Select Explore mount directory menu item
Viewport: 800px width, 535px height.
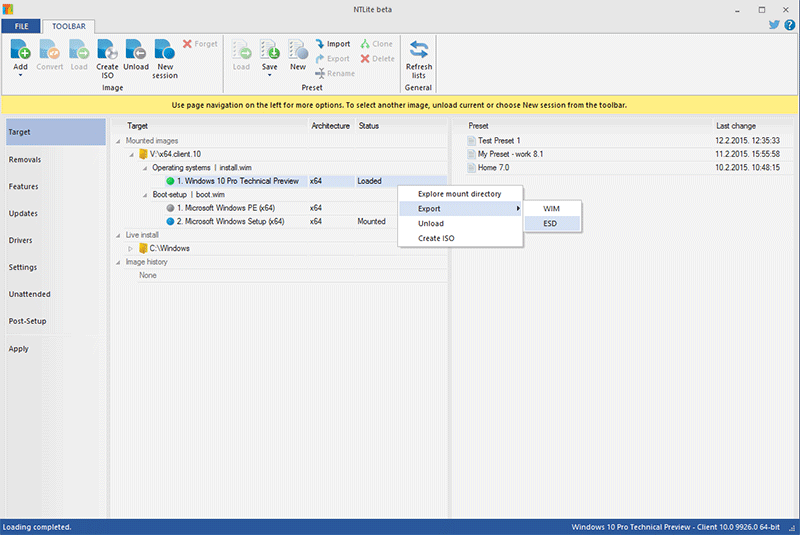[459, 193]
